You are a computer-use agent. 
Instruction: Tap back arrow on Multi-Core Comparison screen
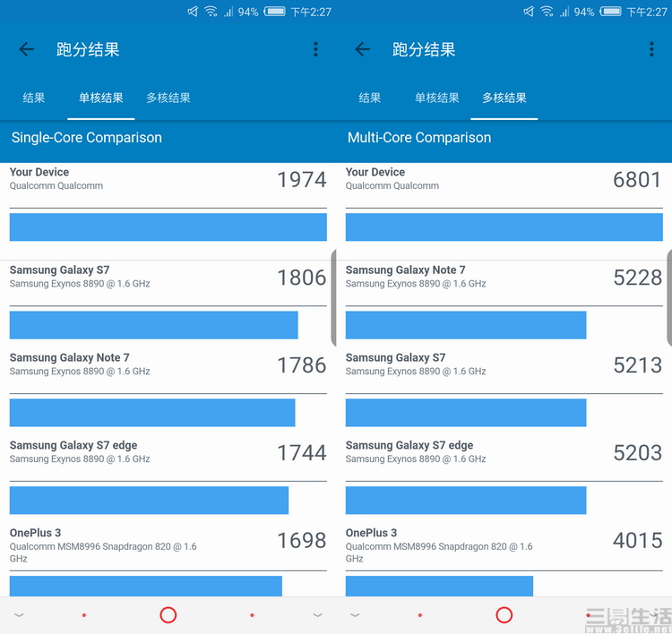(363, 50)
